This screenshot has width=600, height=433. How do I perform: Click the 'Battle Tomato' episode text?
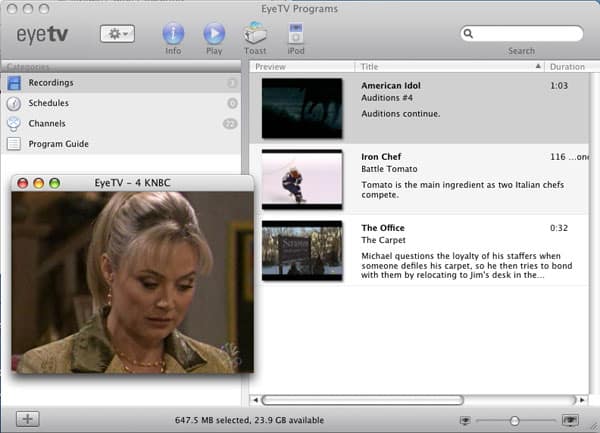click(x=389, y=169)
